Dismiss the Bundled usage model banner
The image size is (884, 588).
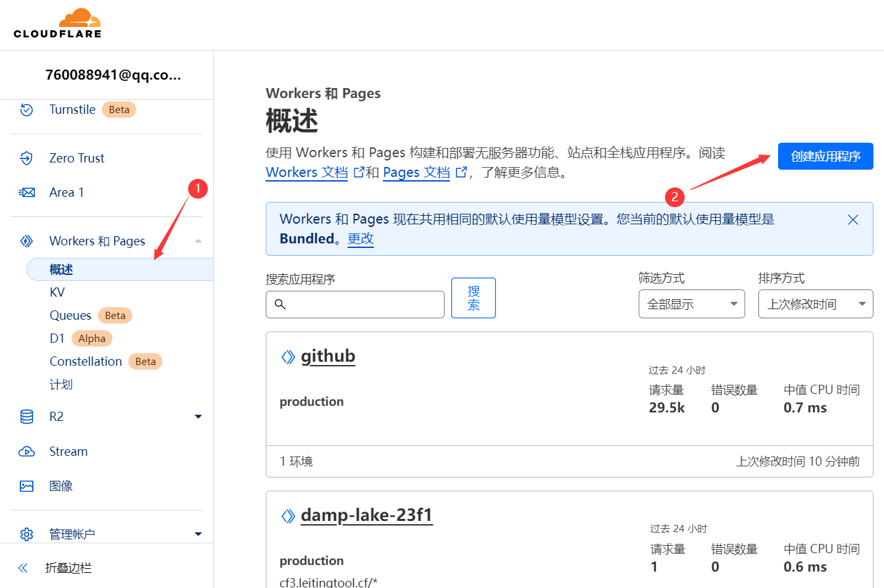click(853, 220)
